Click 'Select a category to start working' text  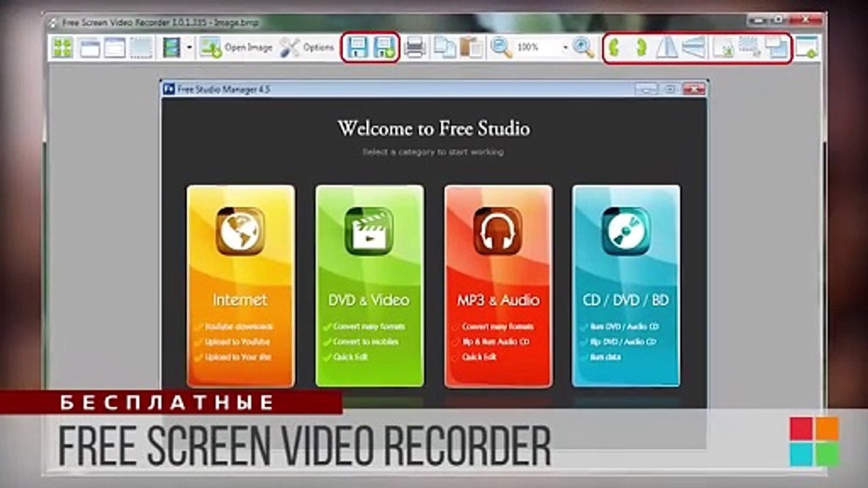pyautogui.click(x=433, y=152)
